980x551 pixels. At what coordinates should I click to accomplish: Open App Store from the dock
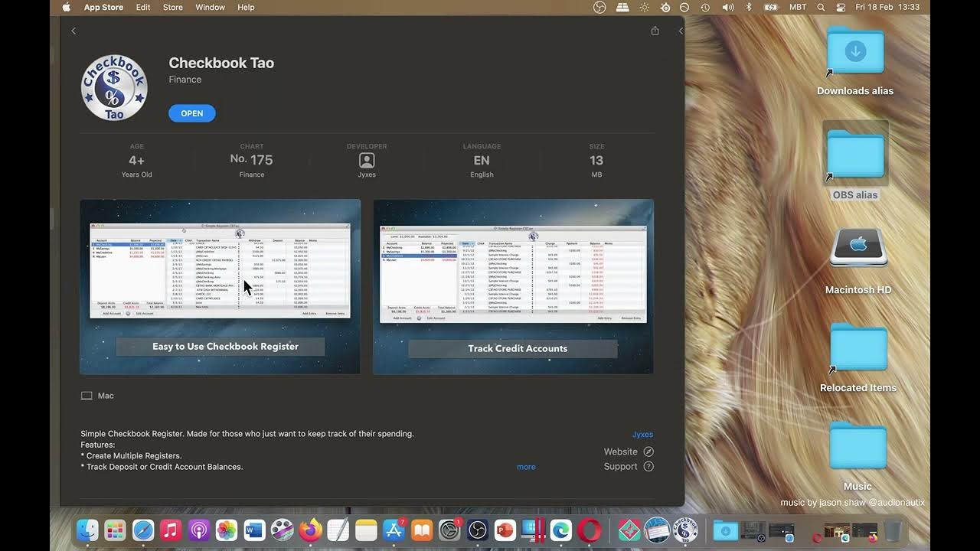click(394, 530)
